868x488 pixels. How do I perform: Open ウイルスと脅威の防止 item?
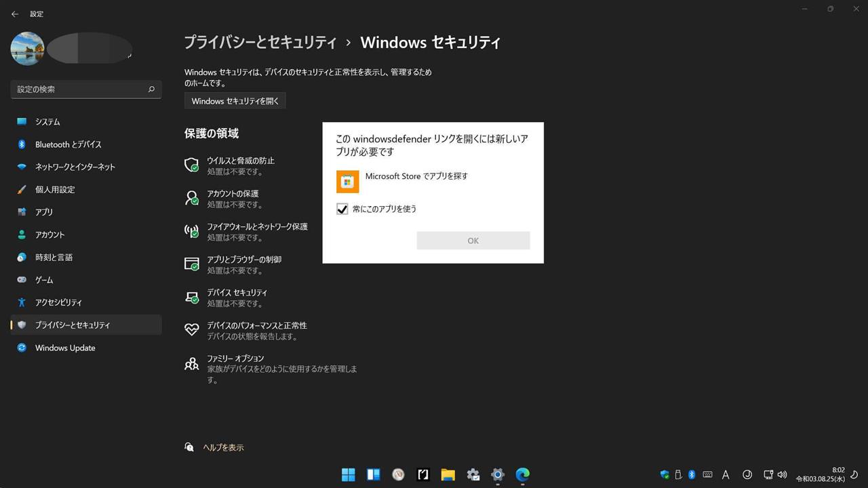point(248,166)
